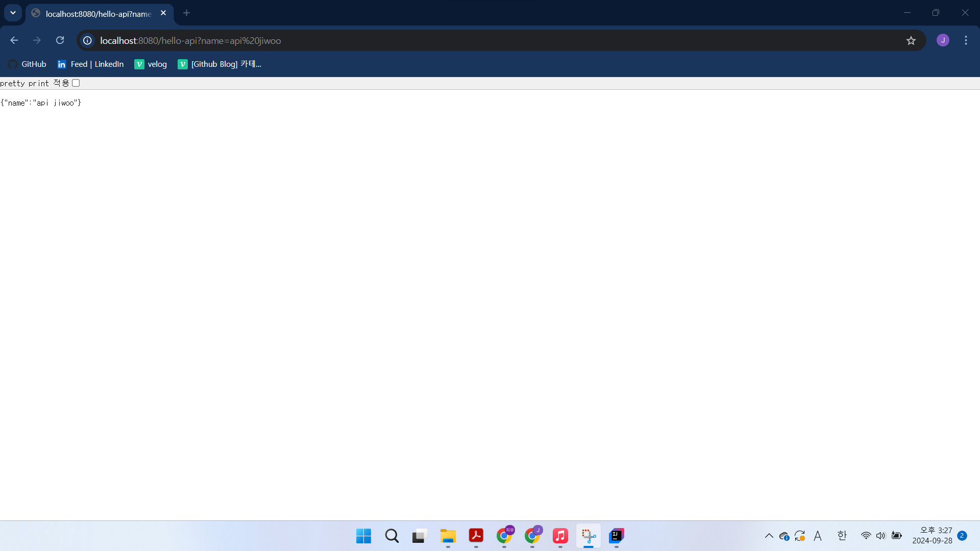The image size is (980, 551).
Task: Launch Adobe Acrobat from taskbar
Action: 476,536
